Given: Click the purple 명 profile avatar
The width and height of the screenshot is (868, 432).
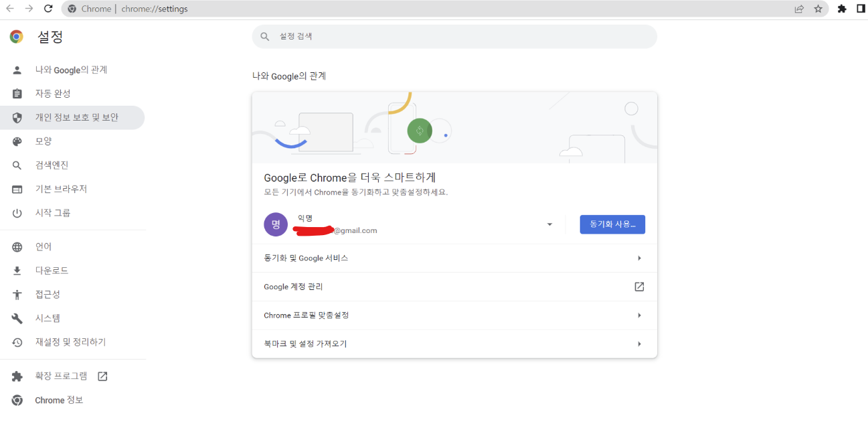Looking at the screenshot, I should 276,224.
